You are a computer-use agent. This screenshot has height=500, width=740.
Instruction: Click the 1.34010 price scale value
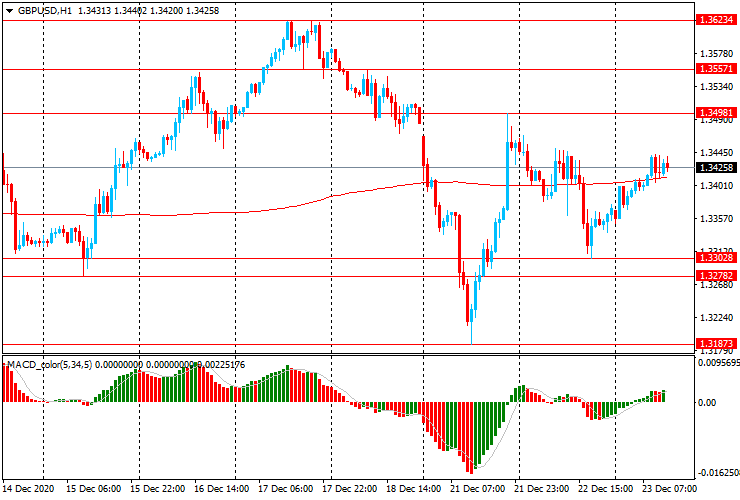tap(717, 186)
